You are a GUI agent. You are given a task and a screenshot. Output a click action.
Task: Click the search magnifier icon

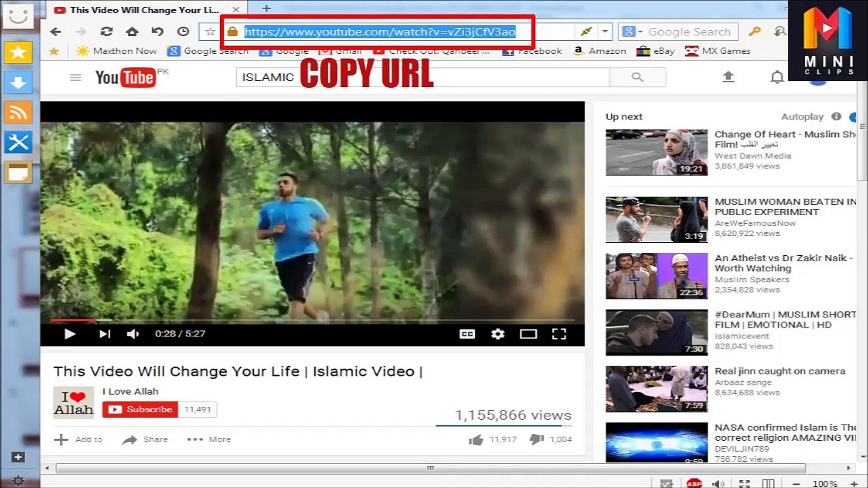[x=637, y=77]
